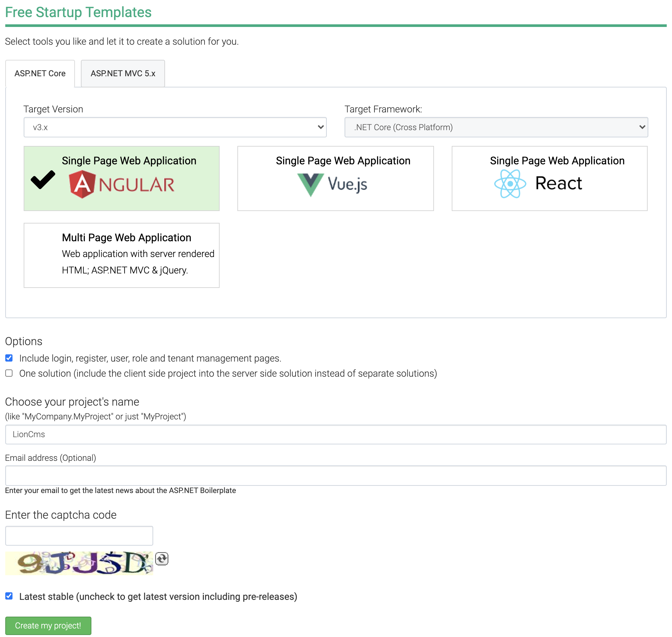Switch to the ASP.NET Core tab

(x=40, y=74)
